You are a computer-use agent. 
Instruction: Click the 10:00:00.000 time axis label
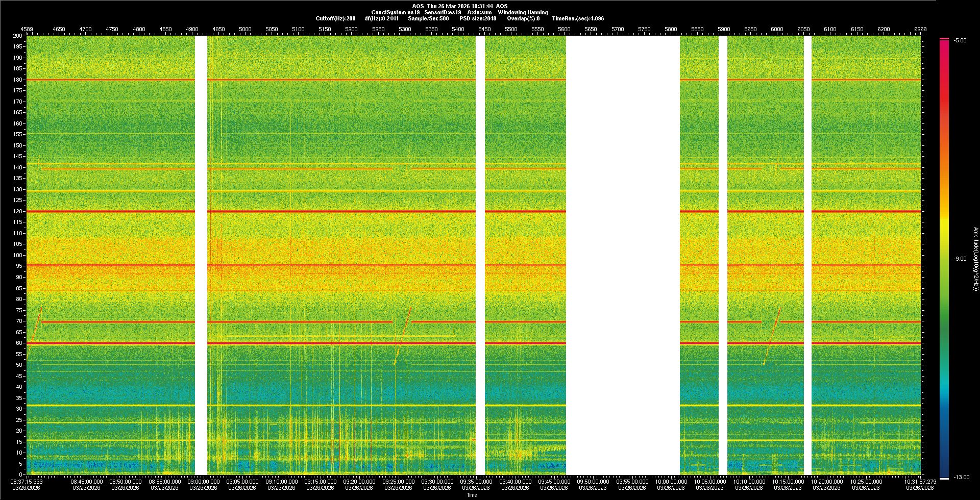(671, 481)
